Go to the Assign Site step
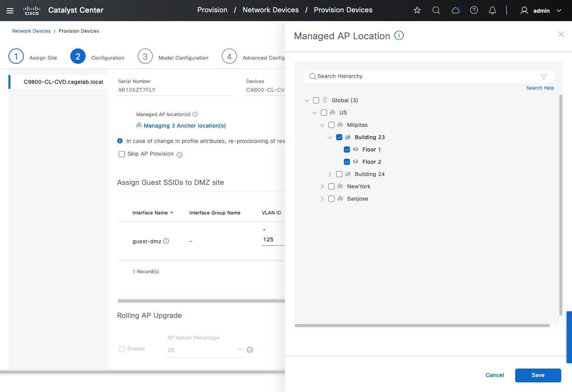 tap(16, 56)
